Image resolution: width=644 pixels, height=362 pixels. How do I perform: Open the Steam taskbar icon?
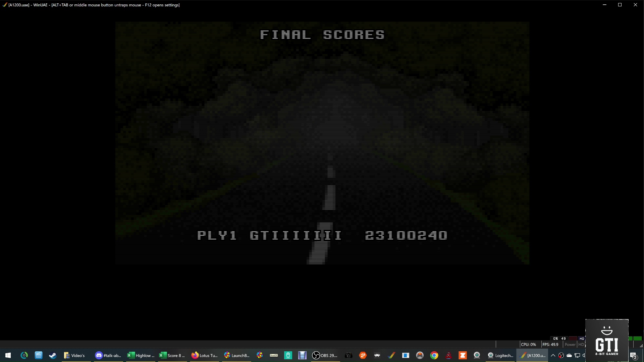(x=53, y=355)
